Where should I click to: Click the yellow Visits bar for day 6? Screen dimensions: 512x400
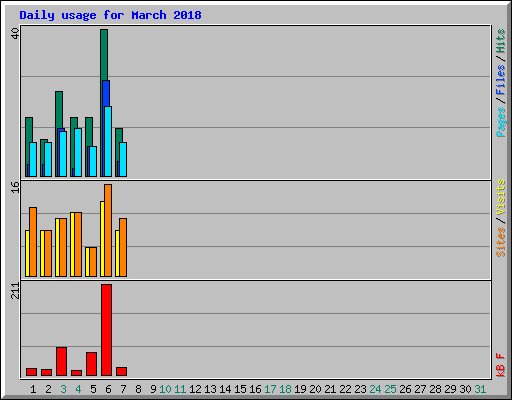click(102, 239)
